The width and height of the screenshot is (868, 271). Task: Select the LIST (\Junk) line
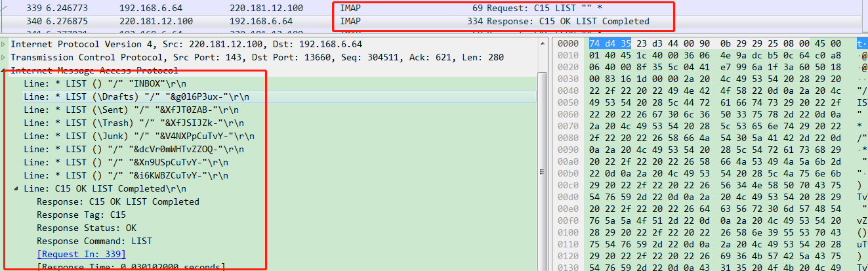point(269,136)
